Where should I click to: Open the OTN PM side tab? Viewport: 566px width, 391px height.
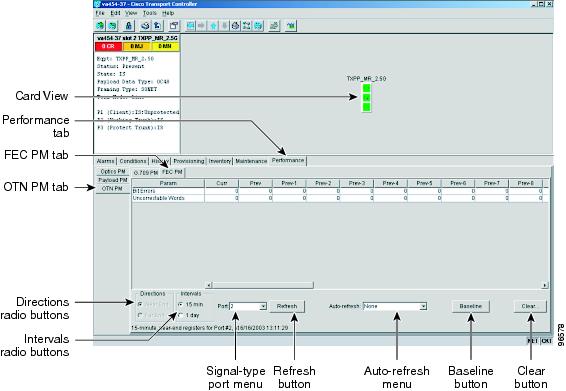pos(112,188)
